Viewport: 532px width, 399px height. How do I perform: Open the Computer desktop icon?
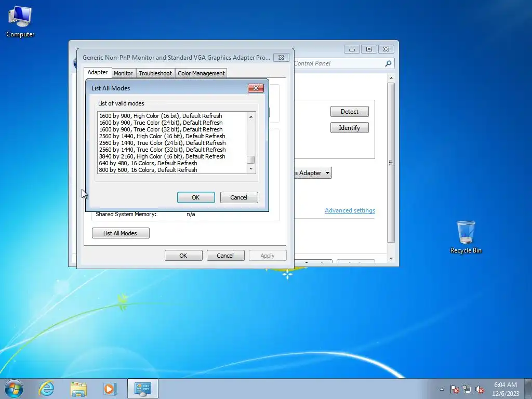[x=20, y=22]
